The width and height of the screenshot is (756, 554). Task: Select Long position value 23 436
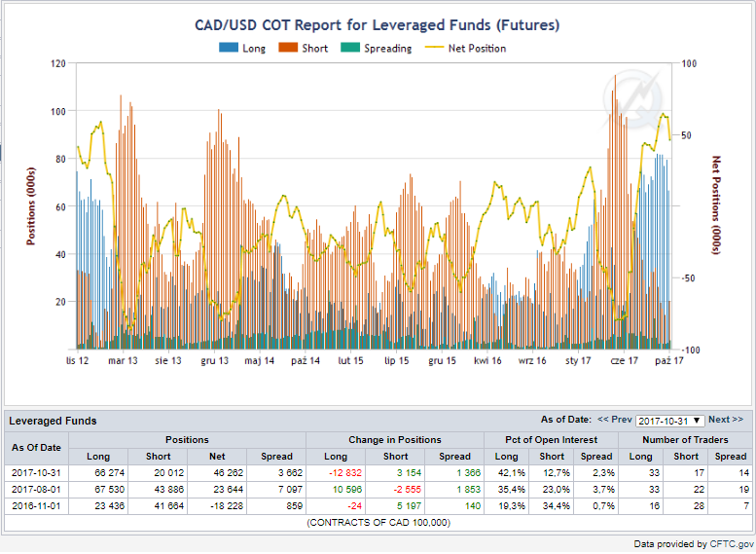(x=109, y=505)
